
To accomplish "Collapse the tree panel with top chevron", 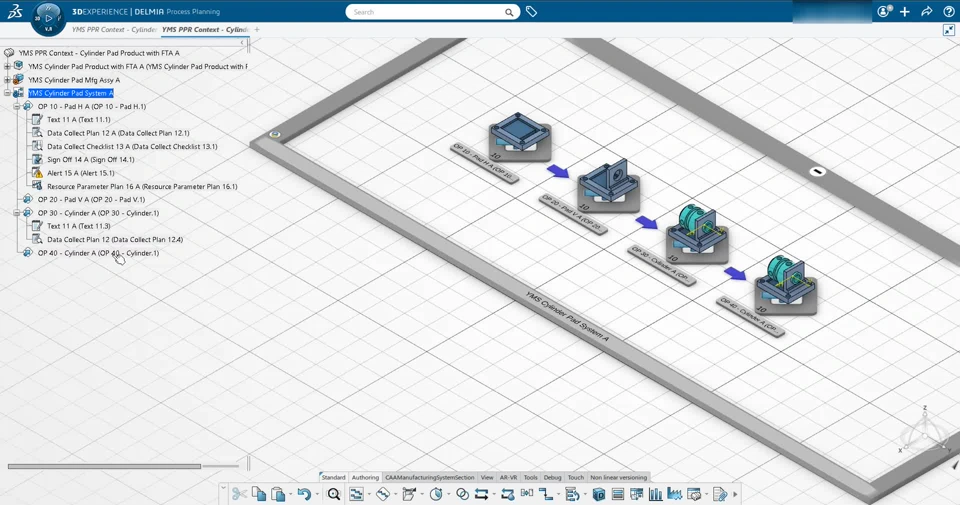I will pyautogui.click(x=242, y=42).
